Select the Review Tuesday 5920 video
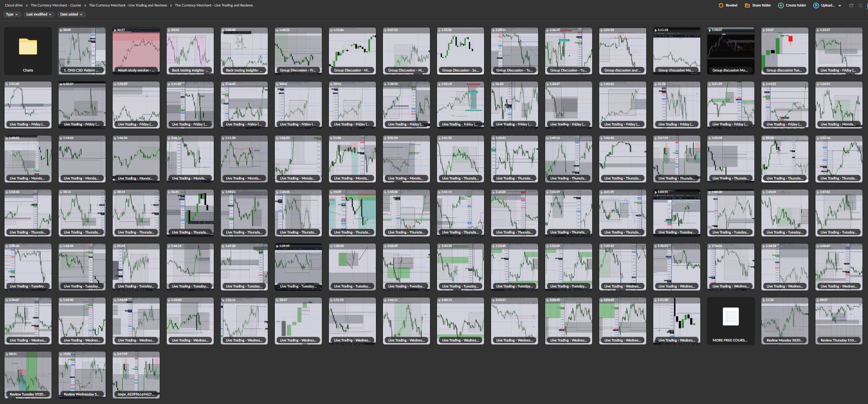This screenshot has height=404, width=868. click(x=28, y=374)
